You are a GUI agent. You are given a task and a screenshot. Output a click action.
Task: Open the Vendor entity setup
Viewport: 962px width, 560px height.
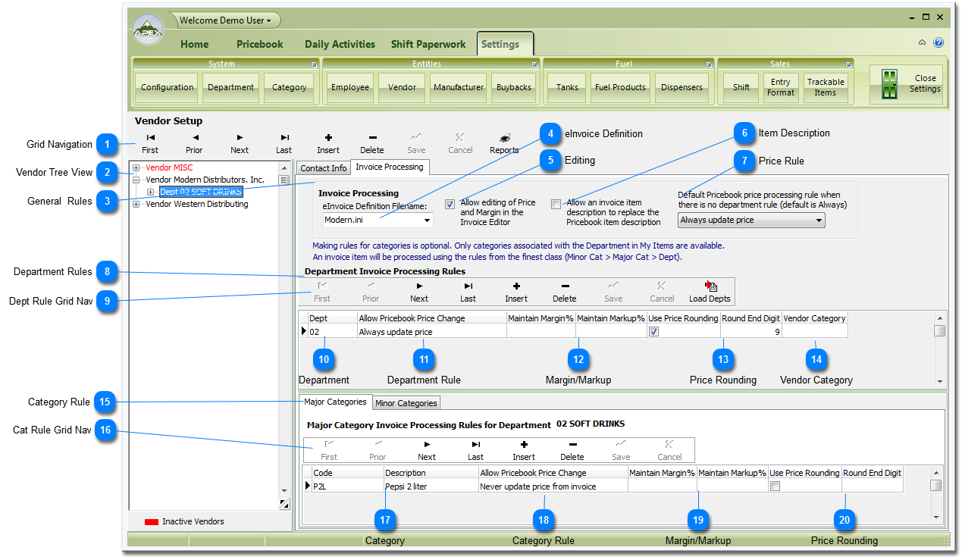[401, 87]
